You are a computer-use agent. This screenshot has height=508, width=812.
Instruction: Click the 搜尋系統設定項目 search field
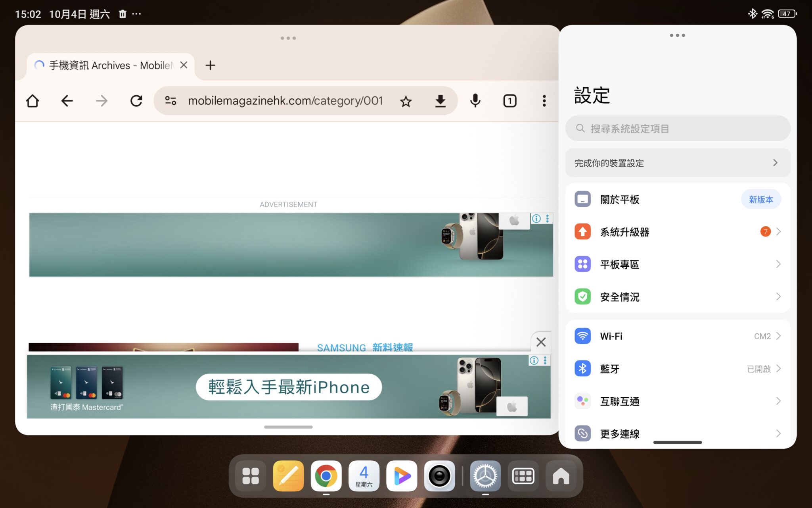click(677, 128)
